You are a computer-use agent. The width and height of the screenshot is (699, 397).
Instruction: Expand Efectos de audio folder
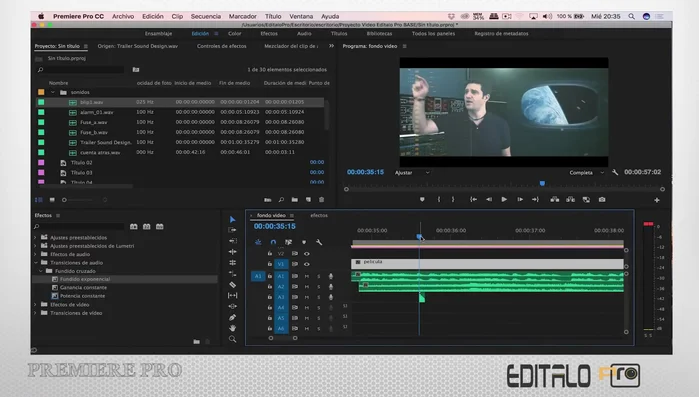click(x=35, y=254)
